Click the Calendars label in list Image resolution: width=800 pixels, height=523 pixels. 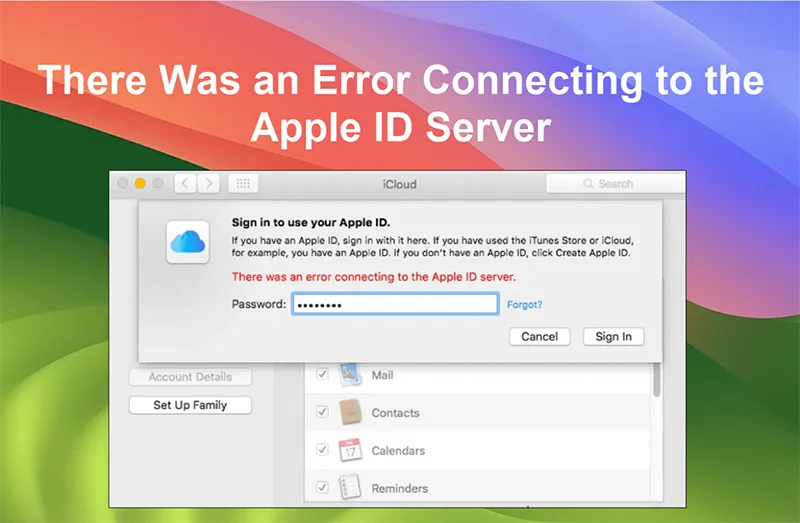click(x=398, y=451)
